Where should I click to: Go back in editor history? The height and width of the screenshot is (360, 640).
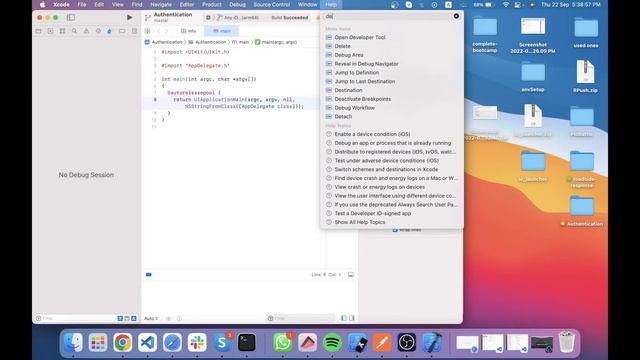coord(159,31)
